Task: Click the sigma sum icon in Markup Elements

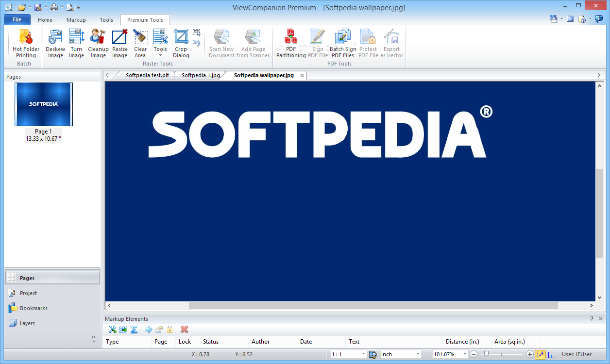Action: [134, 330]
